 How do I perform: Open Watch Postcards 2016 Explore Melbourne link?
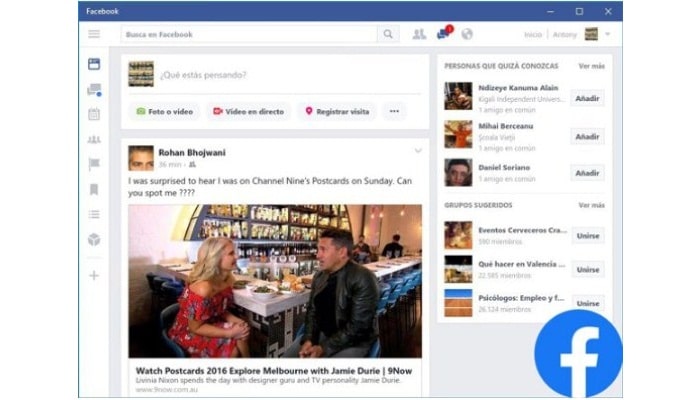click(x=274, y=371)
